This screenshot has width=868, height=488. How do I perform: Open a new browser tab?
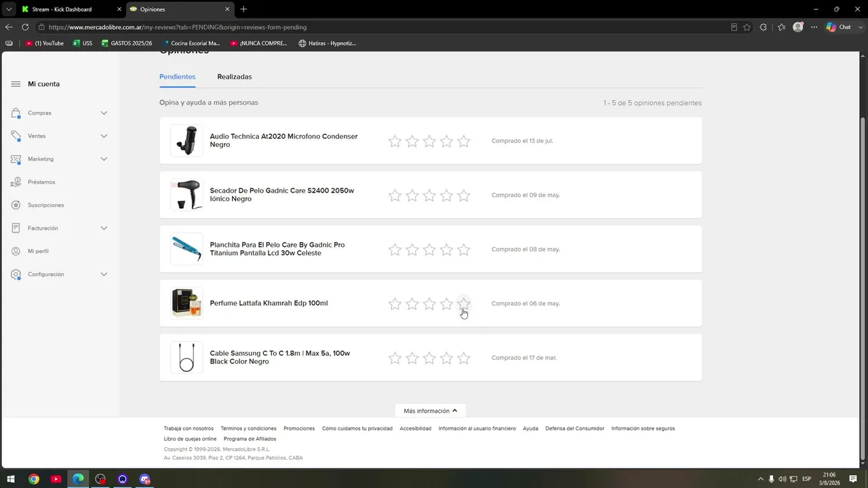click(x=243, y=9)
